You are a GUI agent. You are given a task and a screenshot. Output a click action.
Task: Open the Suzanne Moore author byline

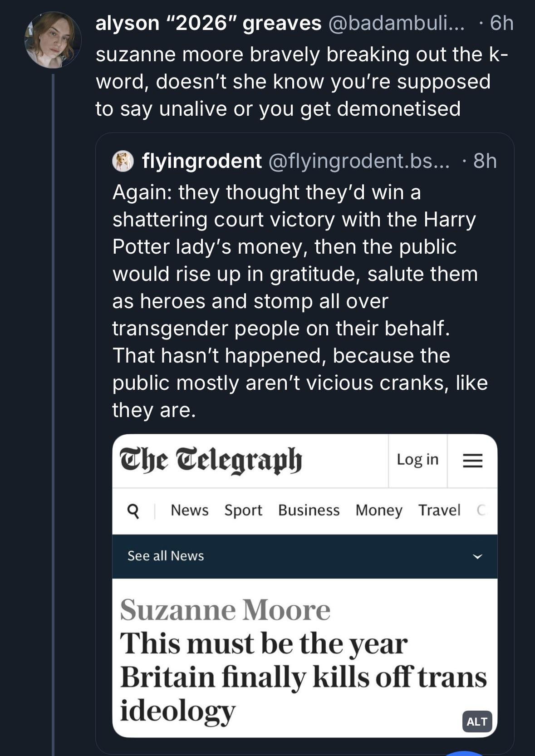coord(225,609)
